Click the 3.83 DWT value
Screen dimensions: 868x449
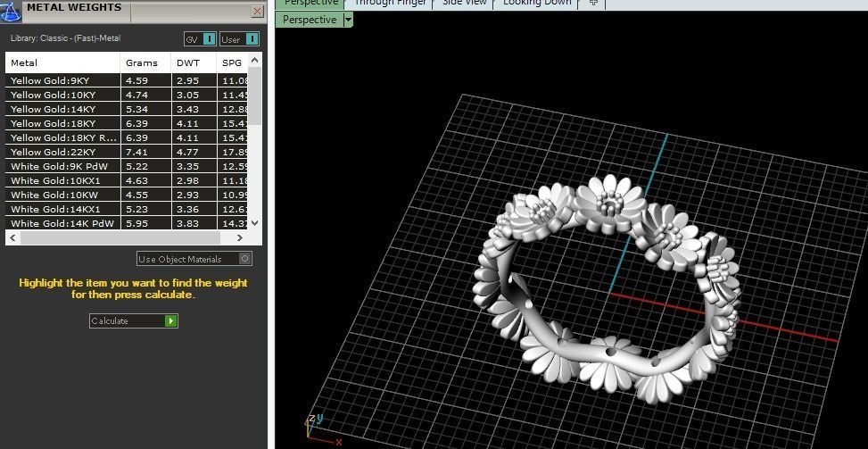tap(187, 224)
